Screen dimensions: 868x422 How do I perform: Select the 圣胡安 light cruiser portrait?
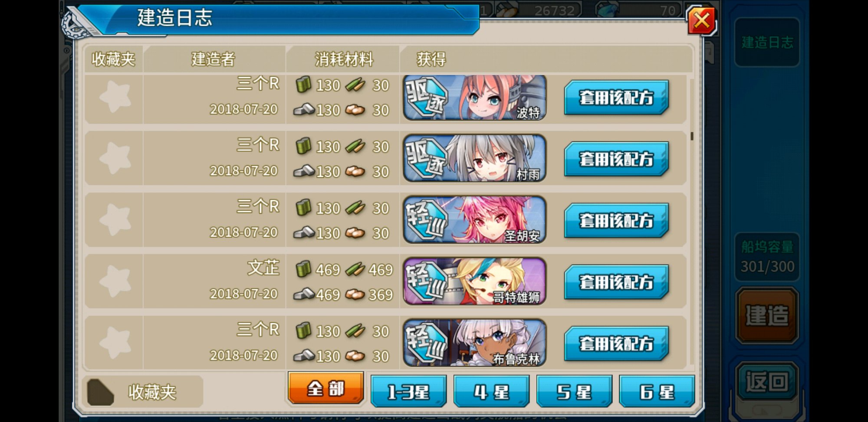pyautogui.click(x=474, y=220)
